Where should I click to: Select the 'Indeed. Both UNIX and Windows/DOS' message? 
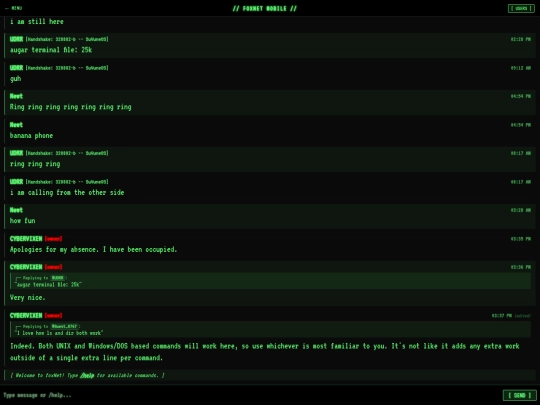(x=265, y=352)
